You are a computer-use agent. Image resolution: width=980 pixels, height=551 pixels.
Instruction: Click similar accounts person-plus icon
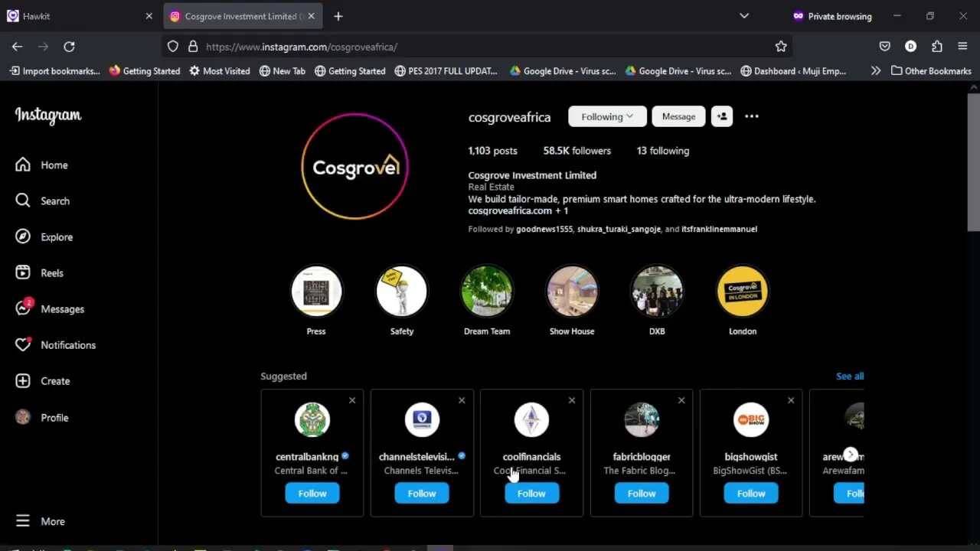point(721,116)
